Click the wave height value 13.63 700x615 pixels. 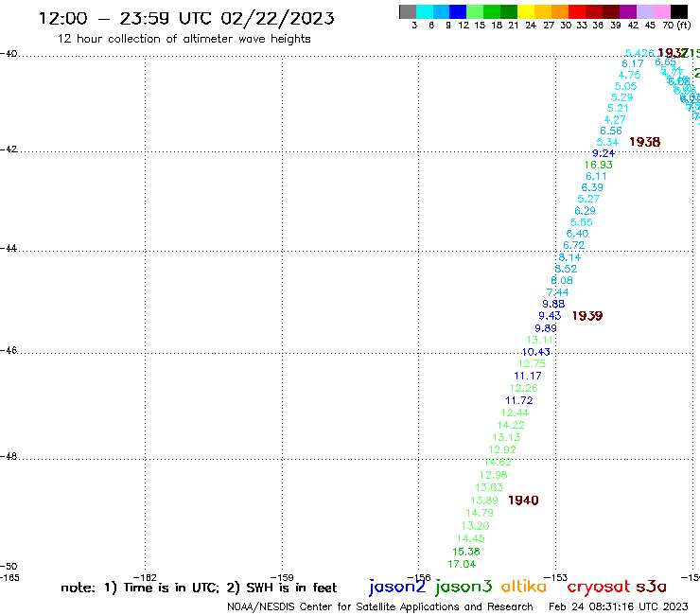click(x=489, y=487)
